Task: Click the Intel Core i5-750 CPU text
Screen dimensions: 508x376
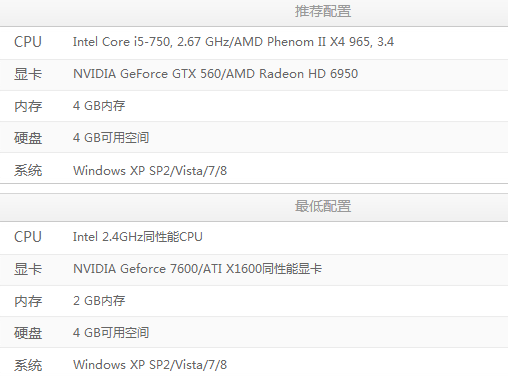Action: pos(233,42)
